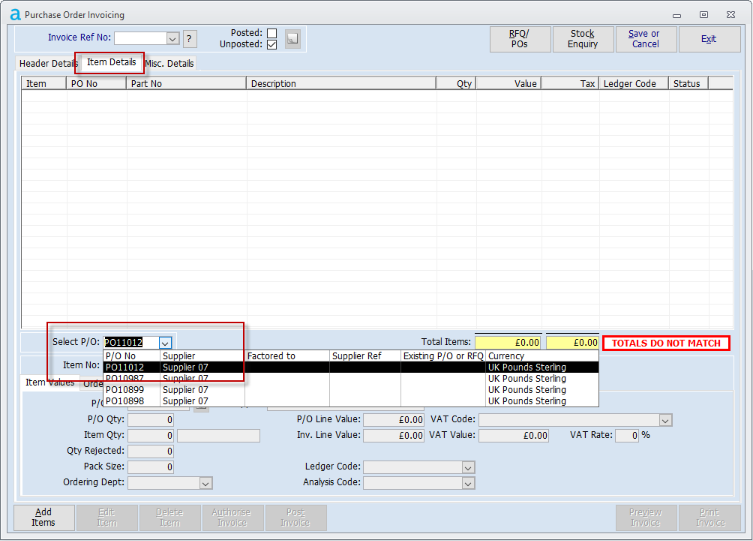This screenshot has width=753, height=541.
Task: Click the Tax column header
Action: coord(570,84)
